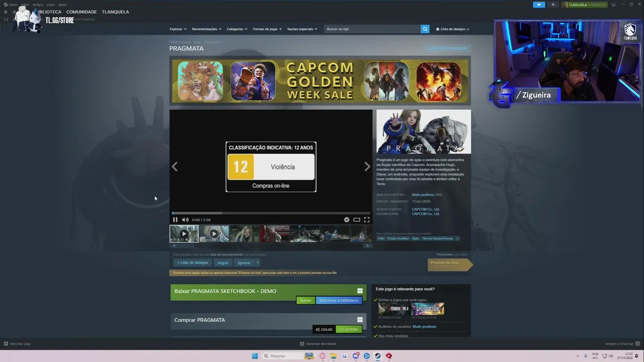Click the green Baixar demo button
The width and height of the screenshot is (644, 362).
coord(306,300)
